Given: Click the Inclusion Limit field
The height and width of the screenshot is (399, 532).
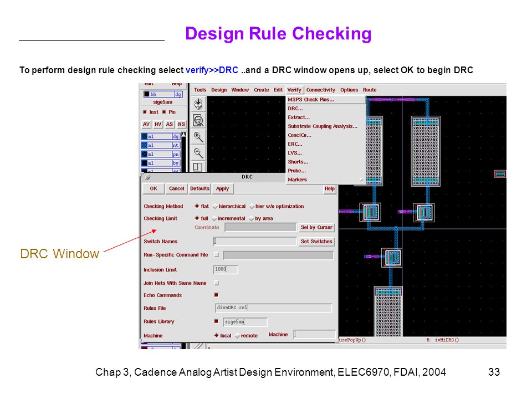Looking at the screenshot, I should point(226,269).
